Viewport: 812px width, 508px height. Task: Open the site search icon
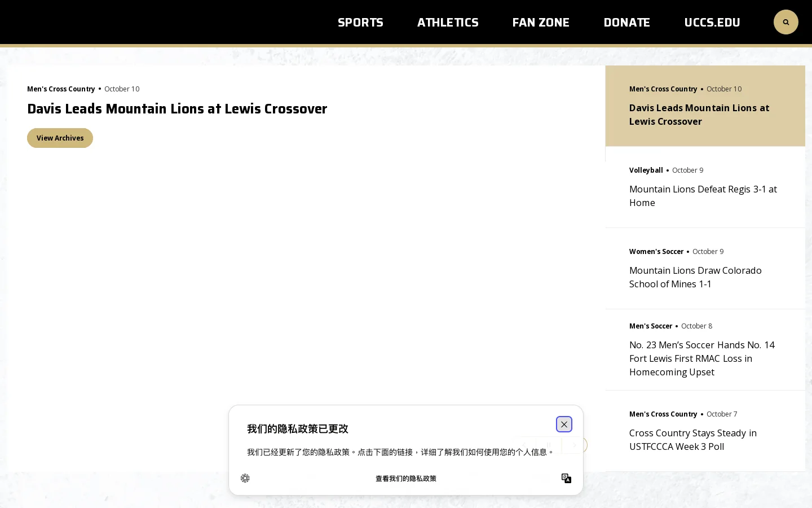pyautogui.click(x=785, y=22)
